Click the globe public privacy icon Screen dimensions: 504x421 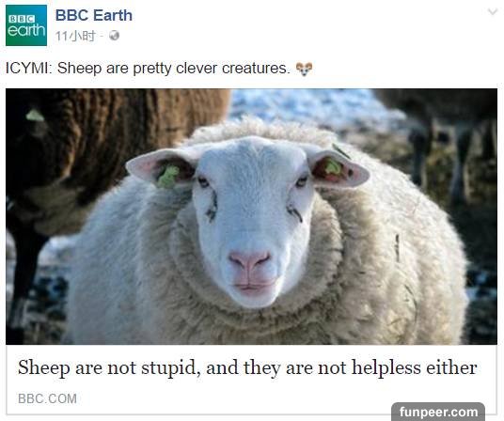tap(114, 36)
